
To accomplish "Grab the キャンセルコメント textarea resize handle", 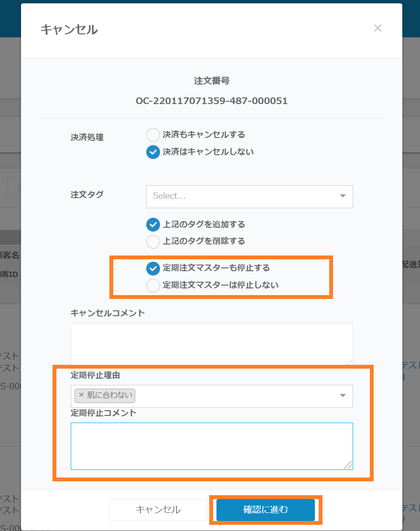I will tap(350, 363).
